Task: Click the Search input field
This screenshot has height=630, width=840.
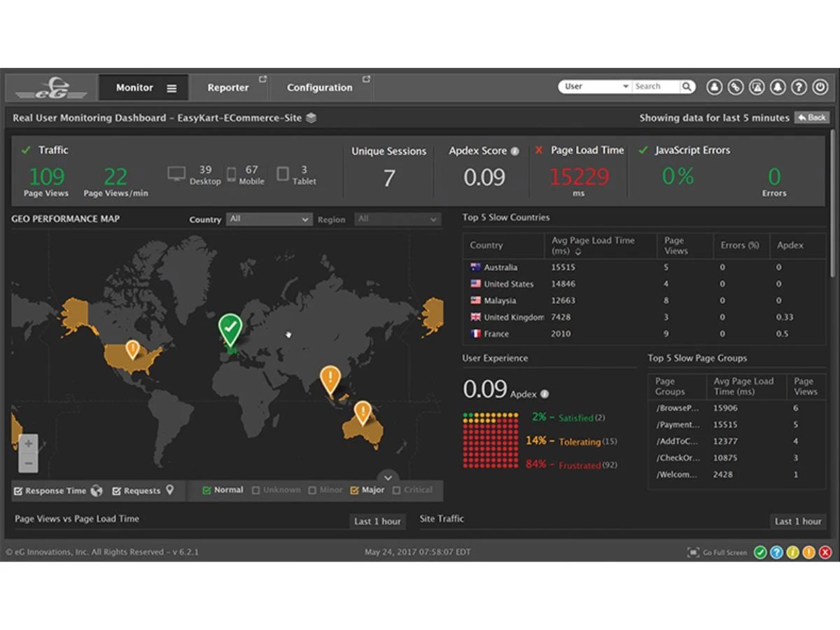Action: pyautogui.click(x=656, y=87)
